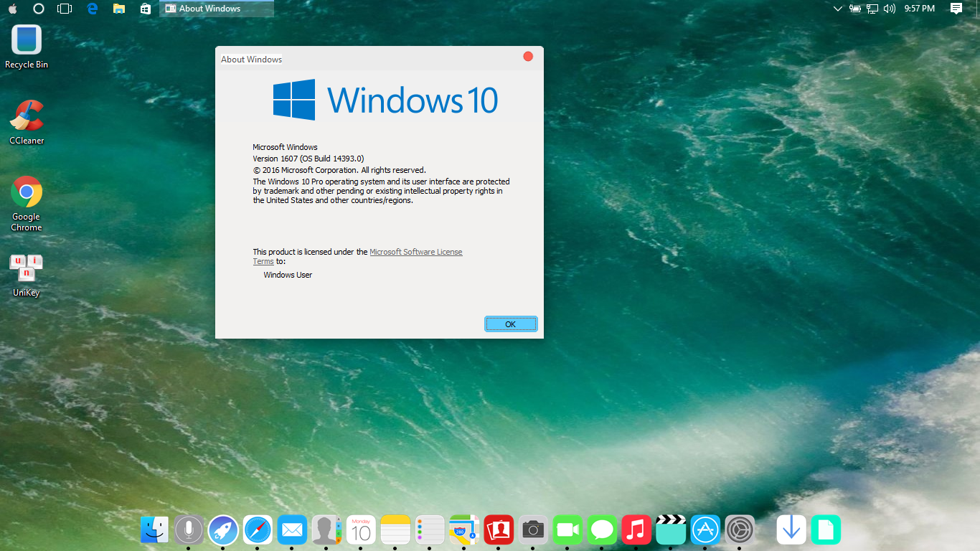Viewport: 980px width, 551px height.
Task: Open the Maps dock icon
Action: pyautogui.click(x=464, y=530)
